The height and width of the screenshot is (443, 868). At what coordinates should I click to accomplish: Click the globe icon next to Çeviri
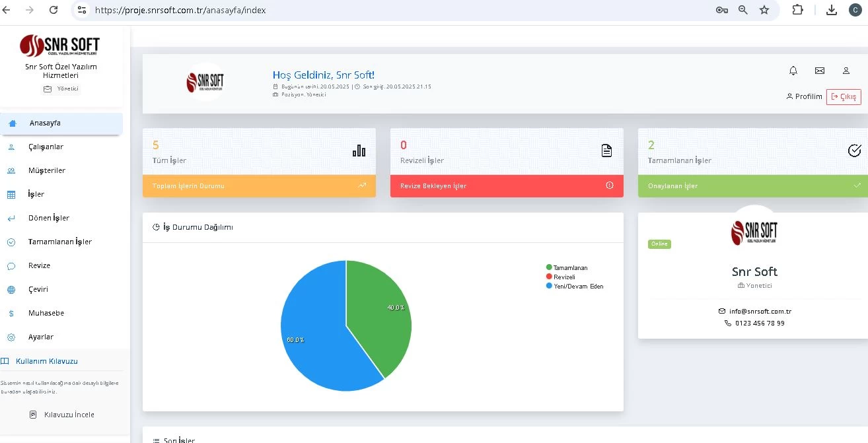click(x=12, y=289)
